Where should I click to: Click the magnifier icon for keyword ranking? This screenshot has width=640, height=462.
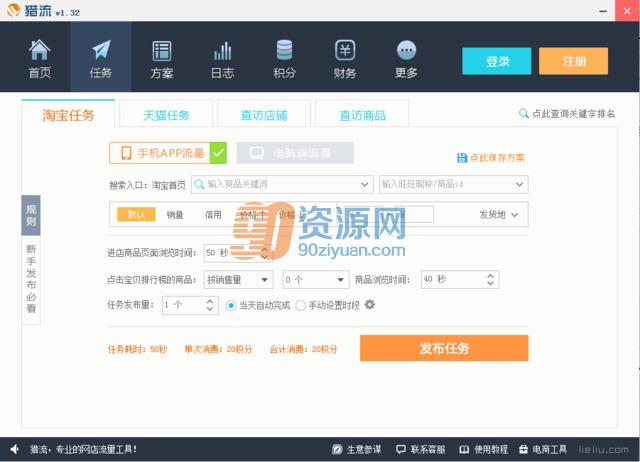pyautogui.click(x=523, y=113)
